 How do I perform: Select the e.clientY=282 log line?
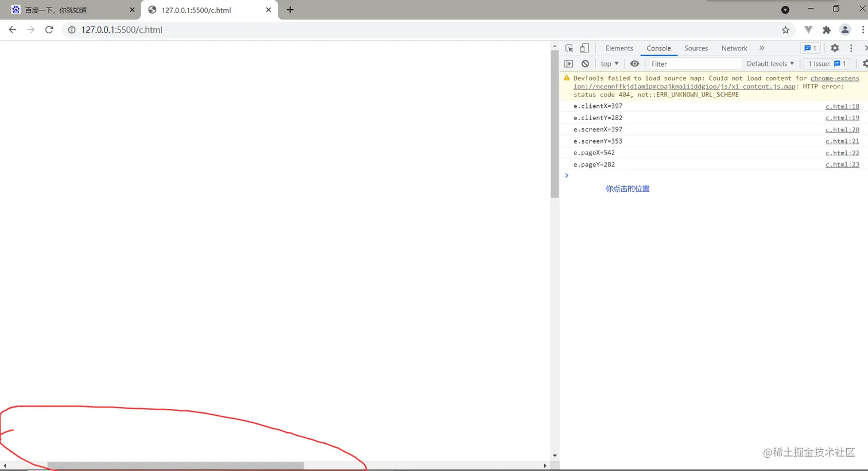click(x=598, y=118)
